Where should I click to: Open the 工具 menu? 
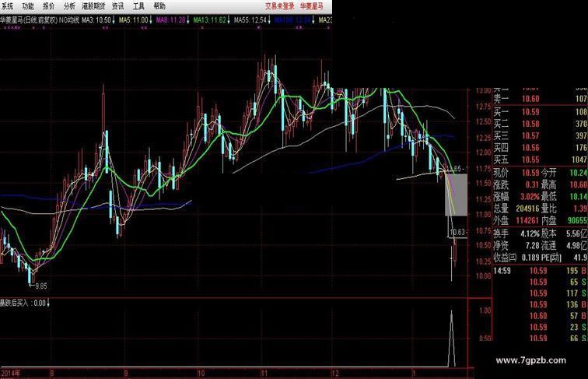click(x=138, y=6)
